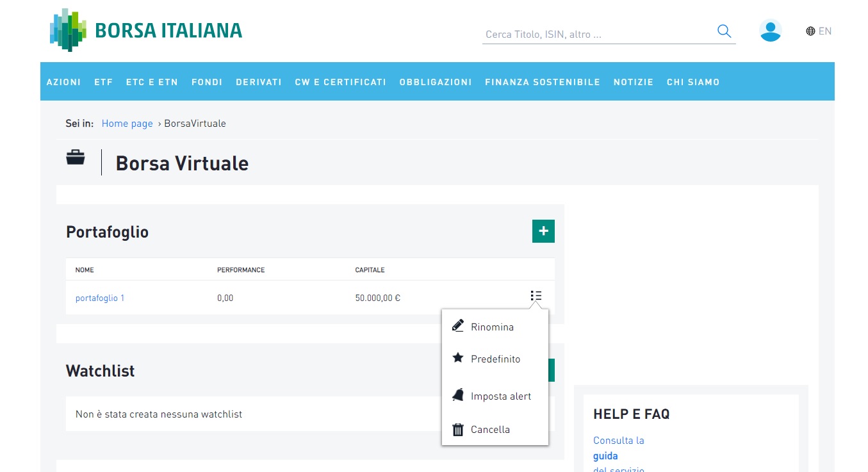The height and width of the screenshot is (472, 868).
Task: Navigate to FINANZA SOSTENIBILE
Action: pyautogui.click(x=542, y=82)
